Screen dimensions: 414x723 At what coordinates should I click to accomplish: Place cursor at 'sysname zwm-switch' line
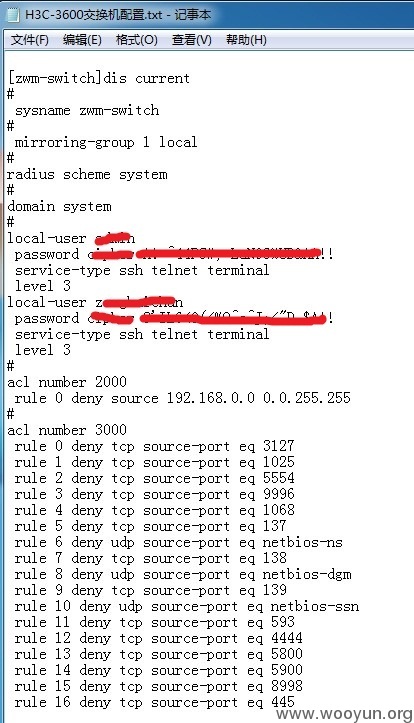coord(87,111)
